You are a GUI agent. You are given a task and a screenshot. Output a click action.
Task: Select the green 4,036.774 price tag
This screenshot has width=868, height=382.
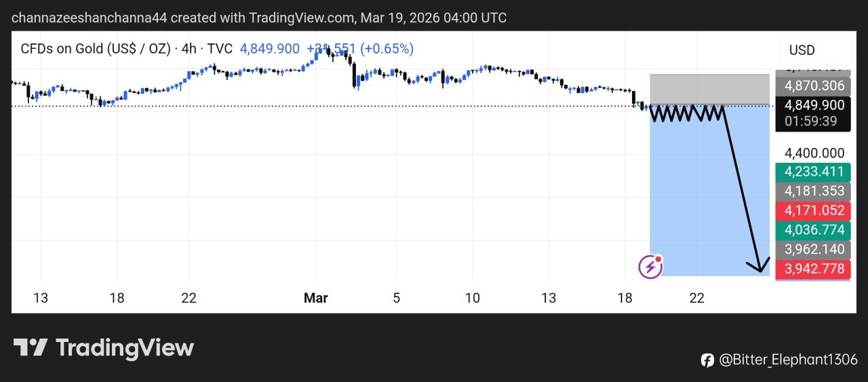tap(814, 230)
